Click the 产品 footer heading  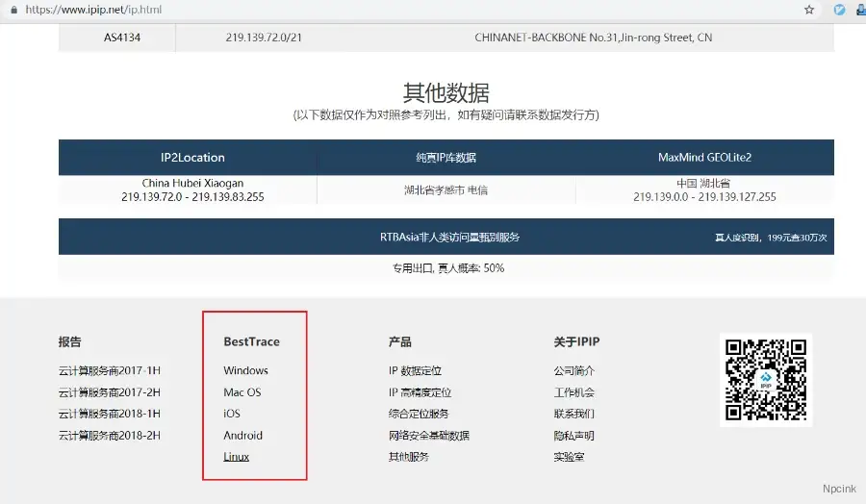(400, 341)
